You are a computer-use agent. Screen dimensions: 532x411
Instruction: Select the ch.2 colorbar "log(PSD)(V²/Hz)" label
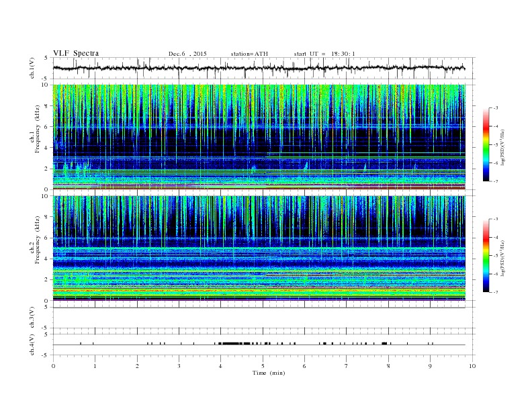(x=502, y=258)
